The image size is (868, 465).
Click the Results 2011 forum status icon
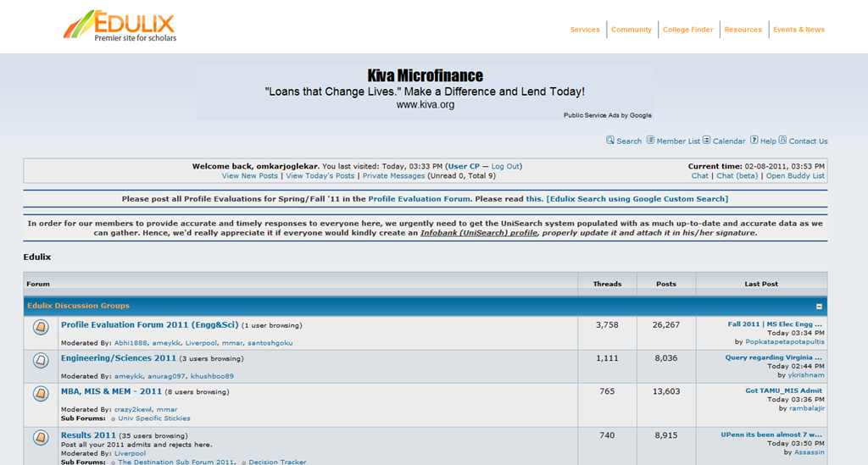pyautogui.click(x=41, y=438)
